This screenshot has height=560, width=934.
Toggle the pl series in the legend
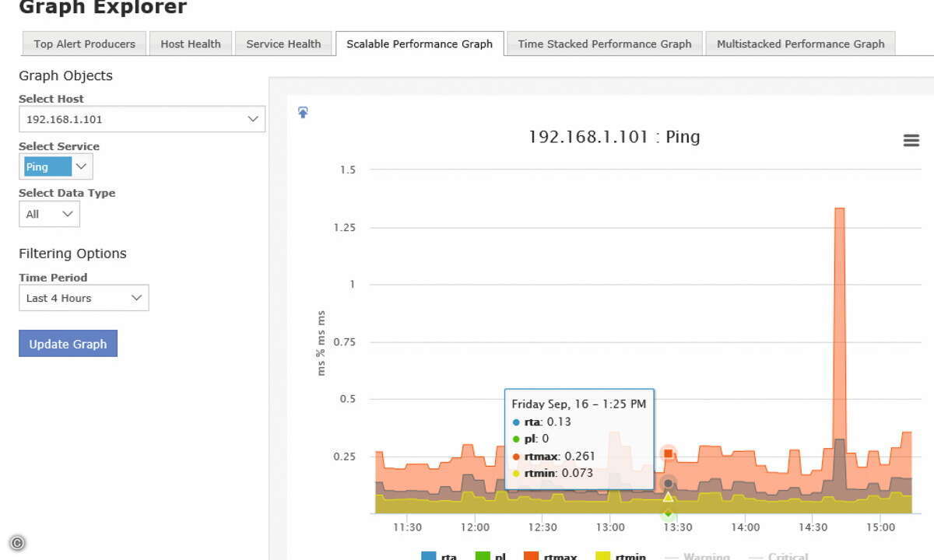(x=490, y=556)
